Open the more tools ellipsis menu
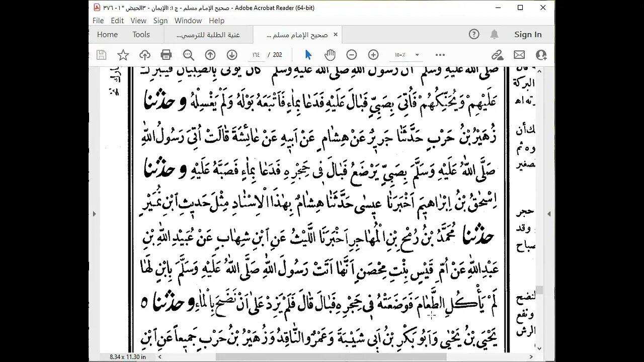 pos(440,55)
